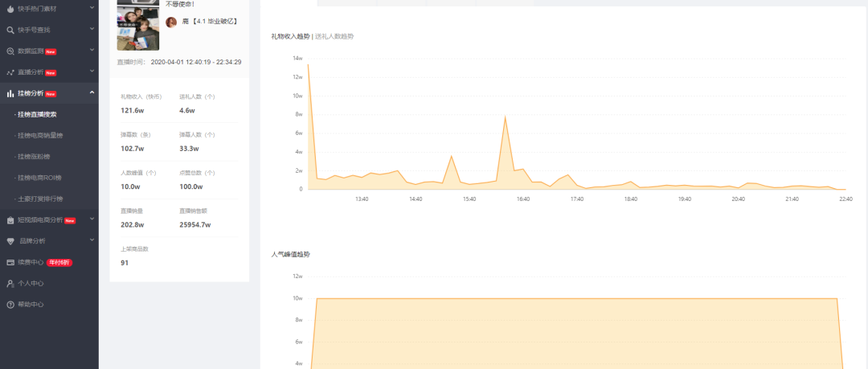Click the 礼物收入（快币） label
Viewport: 868px width, 369px height.
141,96
